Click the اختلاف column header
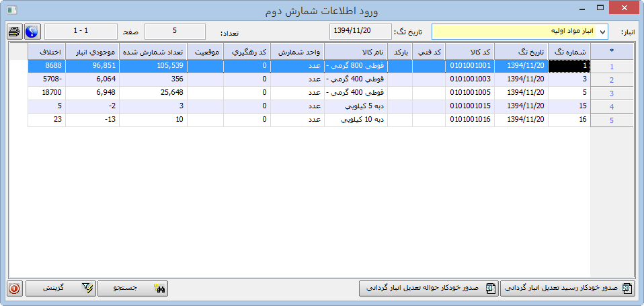 (46, 51)
